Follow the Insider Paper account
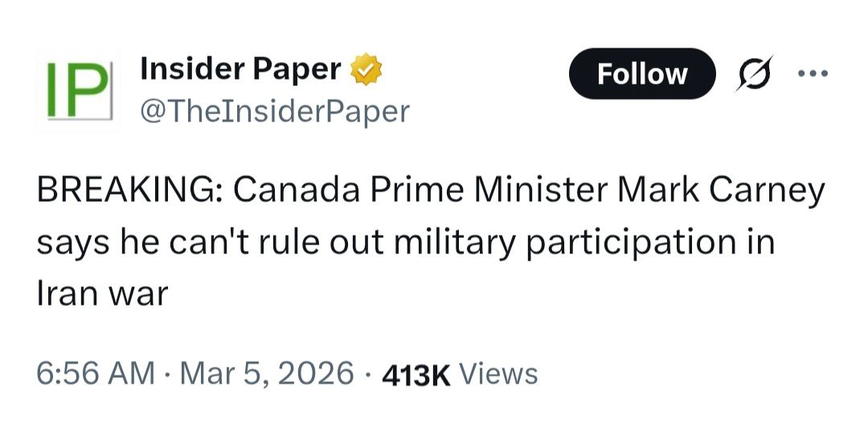 click(x=641, y=74)
